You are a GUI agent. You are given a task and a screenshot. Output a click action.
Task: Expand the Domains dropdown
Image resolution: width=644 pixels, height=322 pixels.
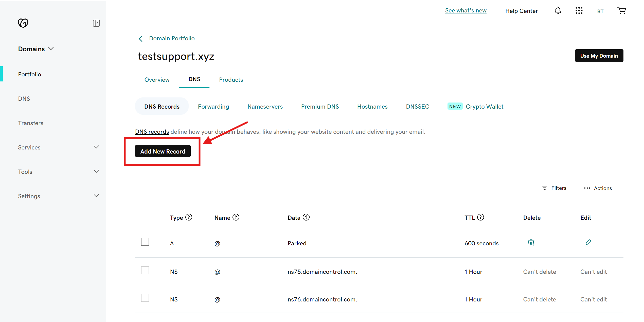[36, 49]
